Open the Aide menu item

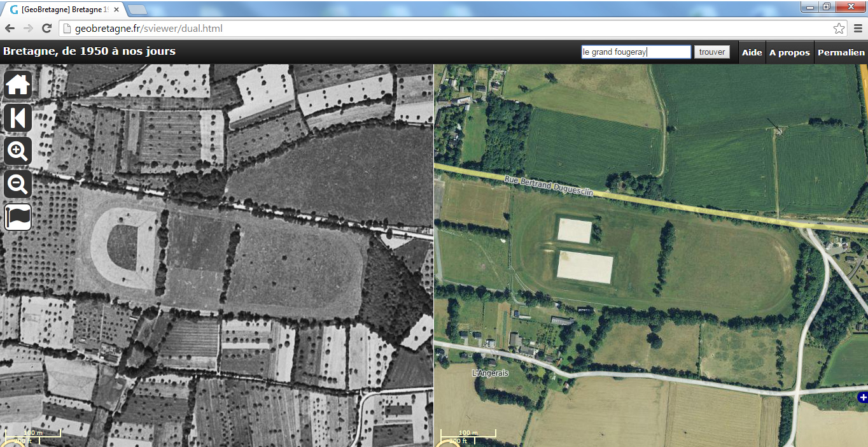pyautogui.click(x=752, y=52)
